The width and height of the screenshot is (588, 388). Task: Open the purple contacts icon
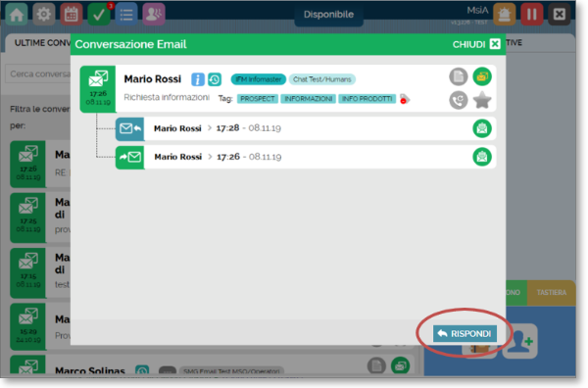pyautogui.click(x=154, y=15)
